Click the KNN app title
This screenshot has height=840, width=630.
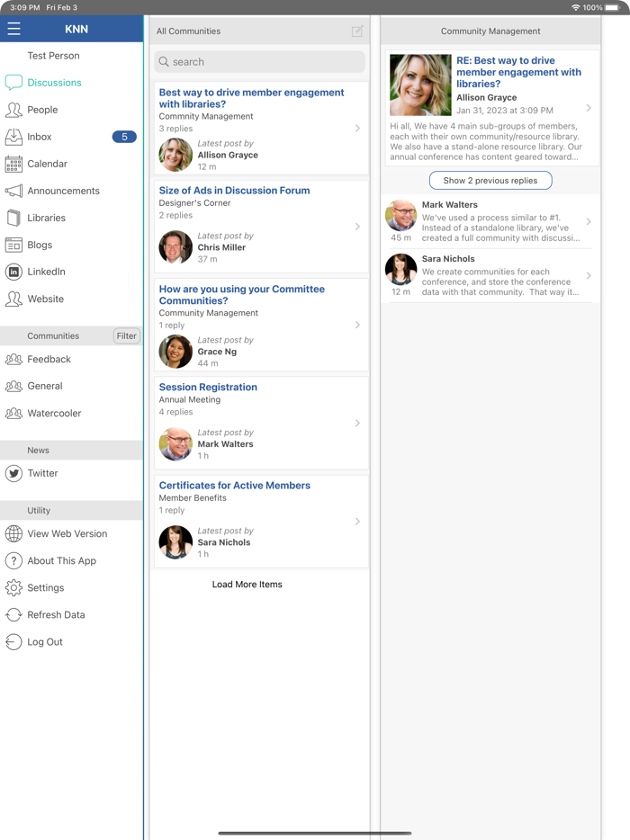click(76, 29)
